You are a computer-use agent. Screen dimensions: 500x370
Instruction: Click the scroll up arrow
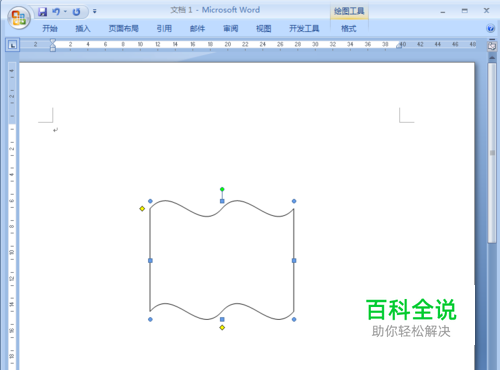(492, 58)
